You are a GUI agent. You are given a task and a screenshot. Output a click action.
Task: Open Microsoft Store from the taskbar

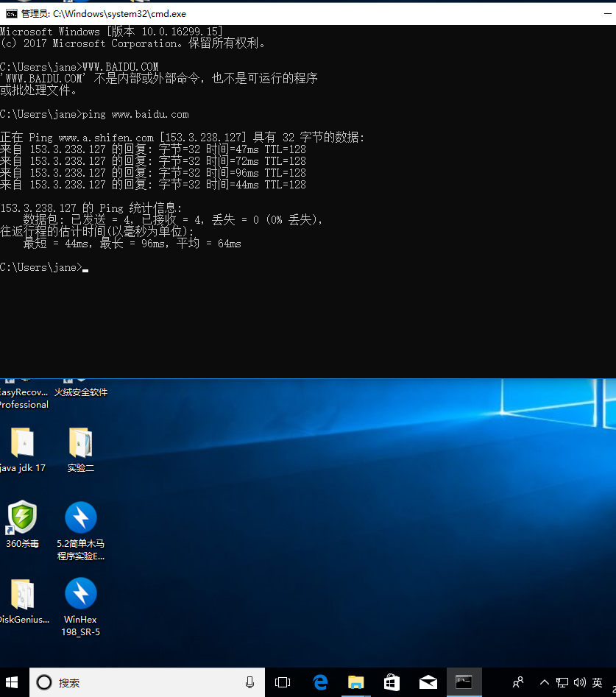392,682
